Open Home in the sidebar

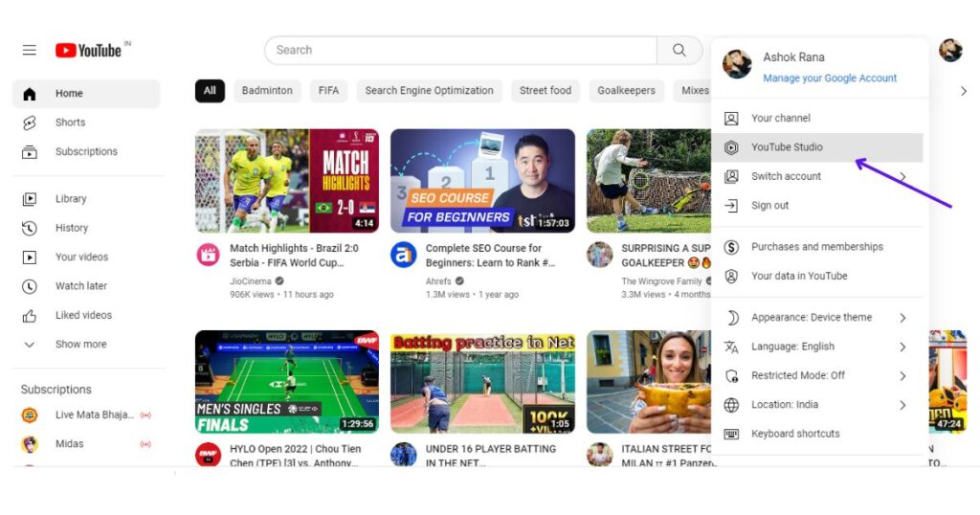[85, 94]
